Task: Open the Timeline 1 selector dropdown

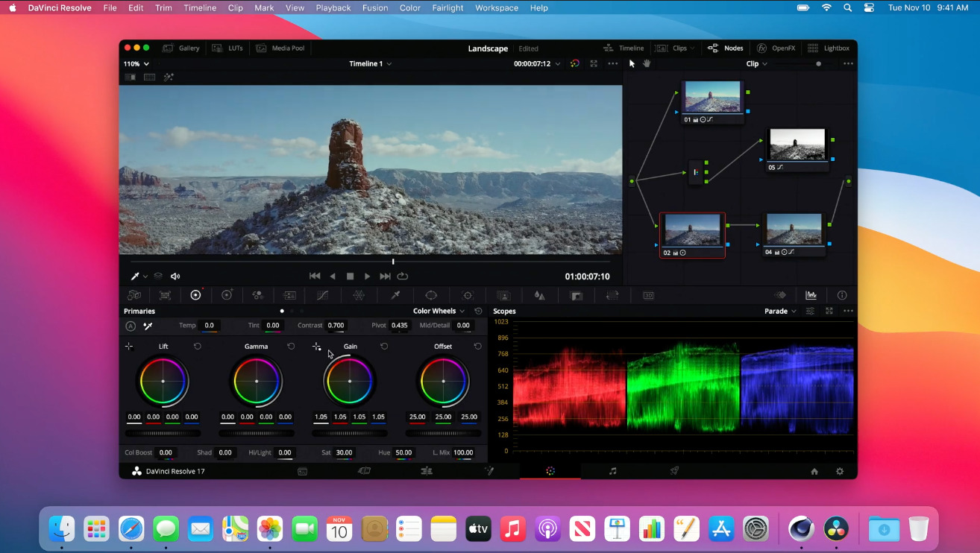Action: [x=370, y=64]
